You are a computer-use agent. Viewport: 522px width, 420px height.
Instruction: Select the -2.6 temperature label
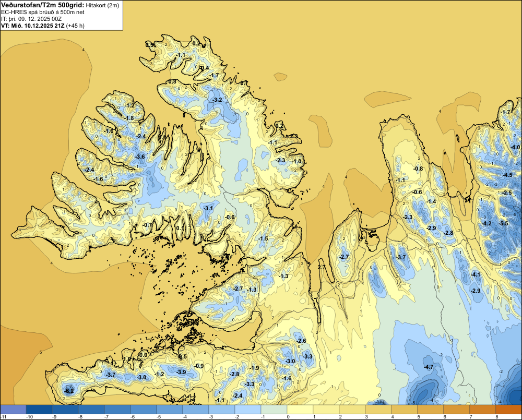click(301, 341)
